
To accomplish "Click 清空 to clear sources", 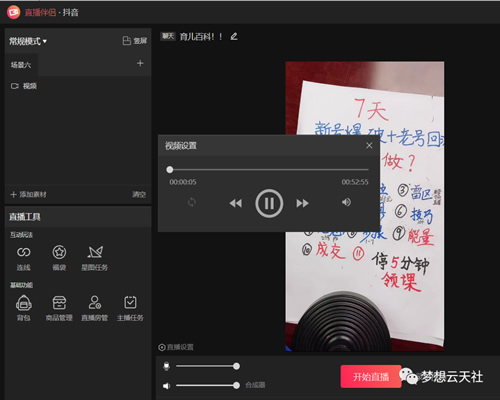I will [139, 194].
